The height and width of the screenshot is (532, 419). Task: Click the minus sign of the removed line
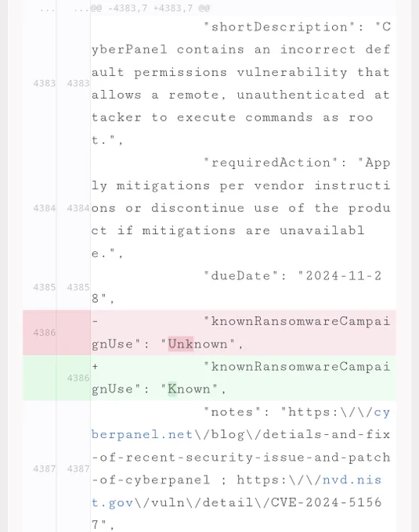pyautogui.click(x=95, y=321)
